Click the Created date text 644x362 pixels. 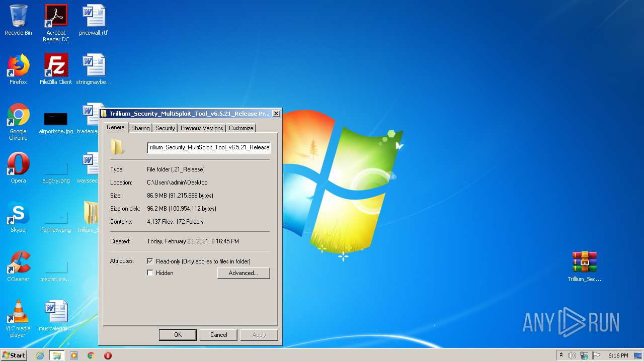(x=193, y=241)
